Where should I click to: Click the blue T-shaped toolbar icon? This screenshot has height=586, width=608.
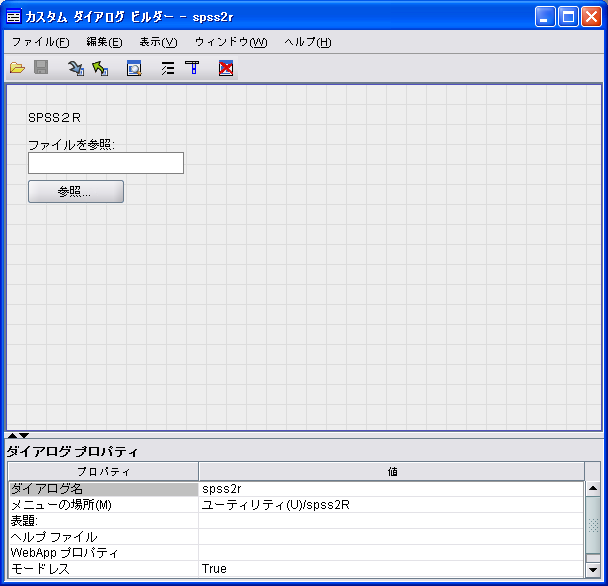pyautogui.click(x=192, y=68)
